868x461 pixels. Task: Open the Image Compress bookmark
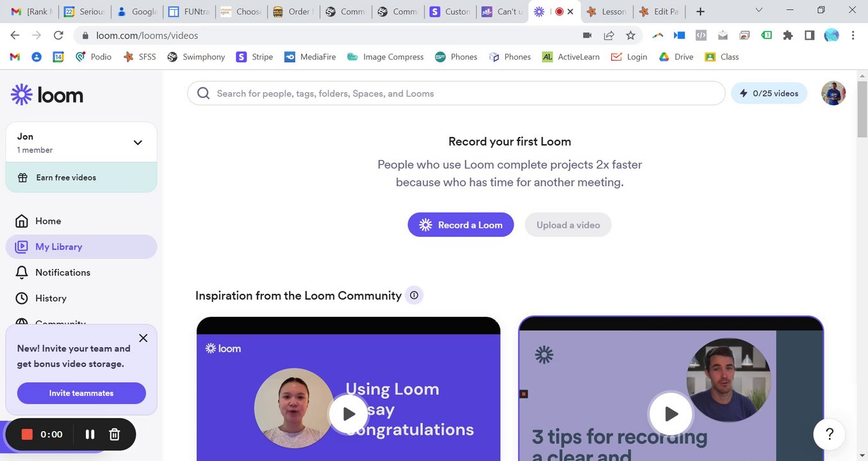click(x=385, y=57)
